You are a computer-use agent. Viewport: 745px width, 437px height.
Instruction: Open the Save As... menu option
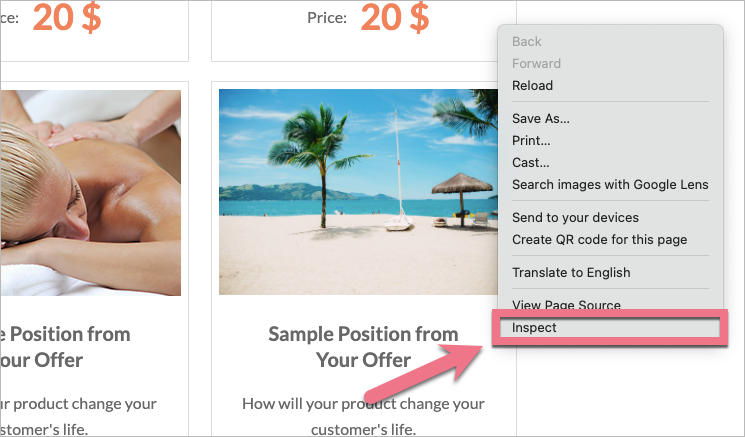point(541,118)
